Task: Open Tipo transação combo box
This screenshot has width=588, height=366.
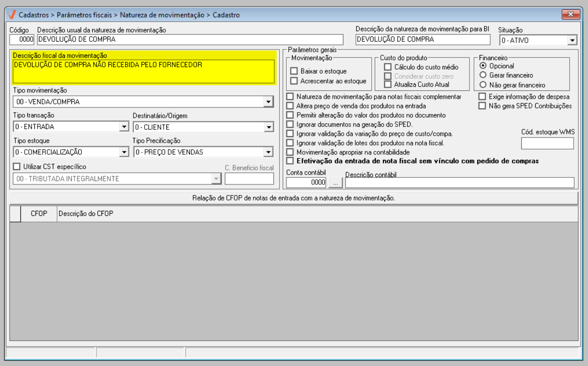Action: coord(124,127)
